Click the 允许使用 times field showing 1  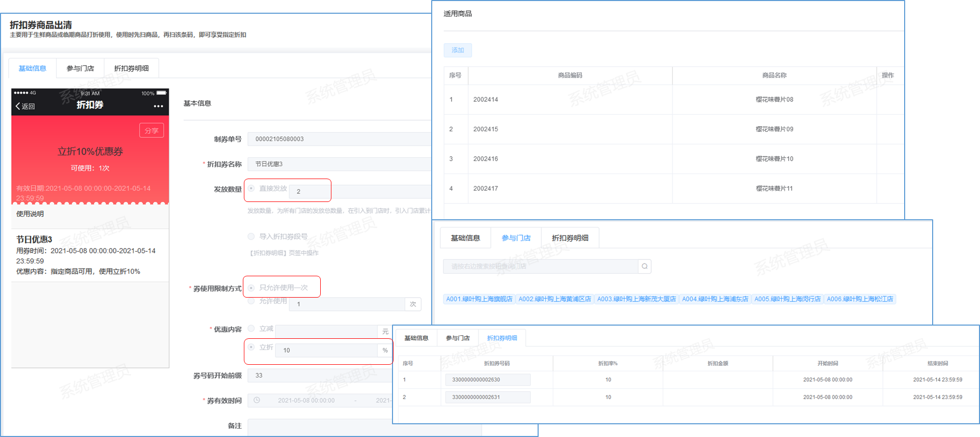point(347,304)
